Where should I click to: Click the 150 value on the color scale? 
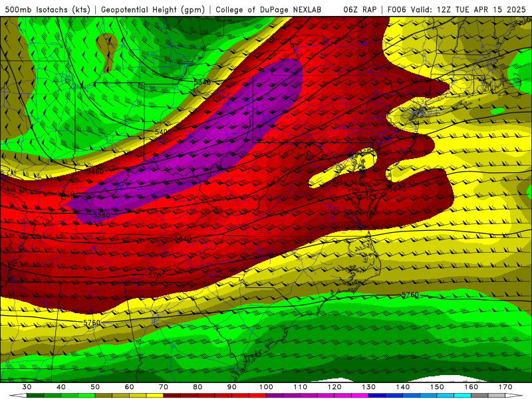(x=437, y=387)
